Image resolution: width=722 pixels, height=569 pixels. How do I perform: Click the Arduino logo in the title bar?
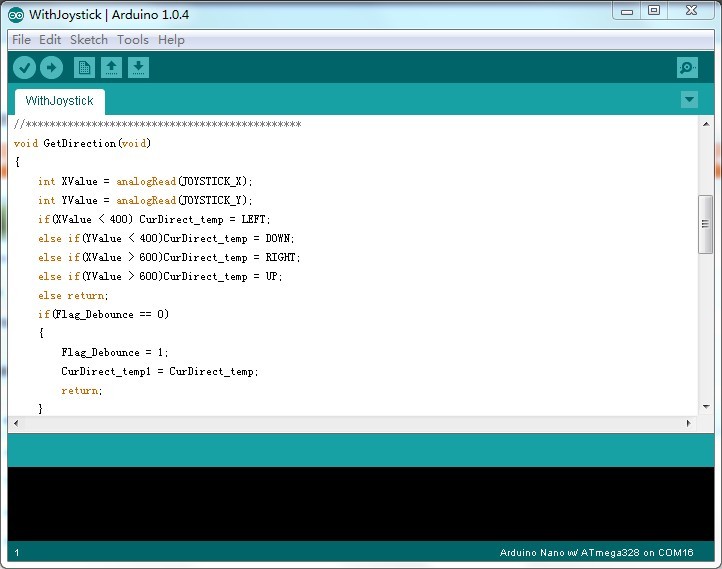click(16, 15)
